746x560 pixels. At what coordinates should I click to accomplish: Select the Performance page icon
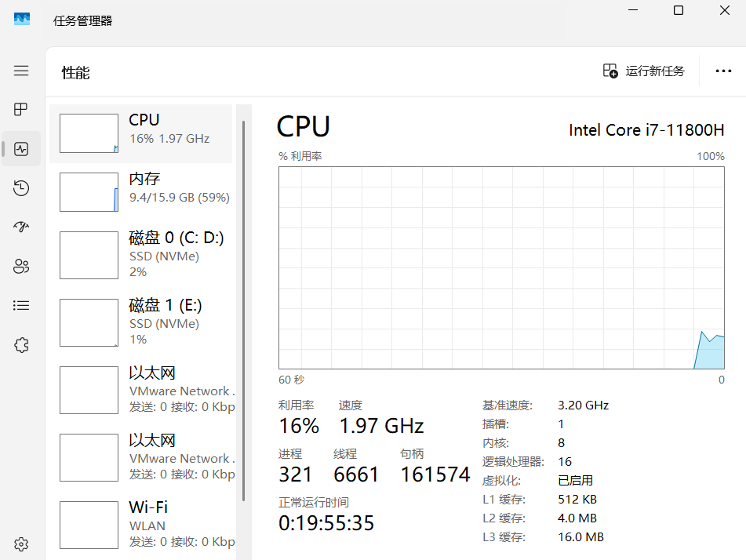21,149
